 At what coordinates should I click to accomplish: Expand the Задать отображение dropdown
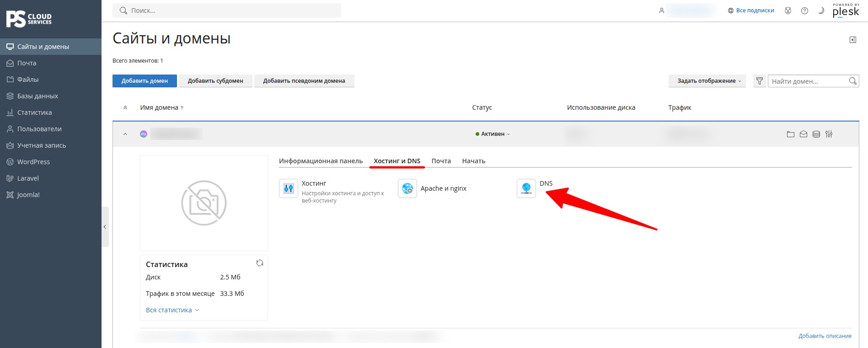707,81
